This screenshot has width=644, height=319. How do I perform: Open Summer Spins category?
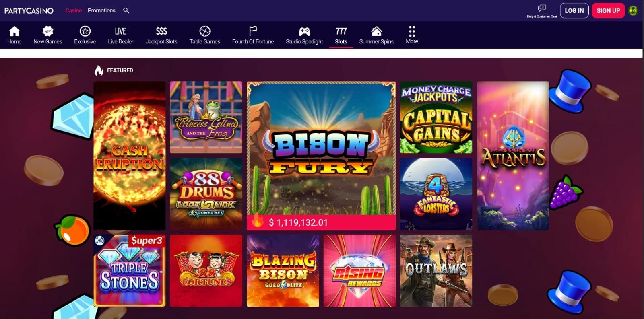tap(376, 35)
